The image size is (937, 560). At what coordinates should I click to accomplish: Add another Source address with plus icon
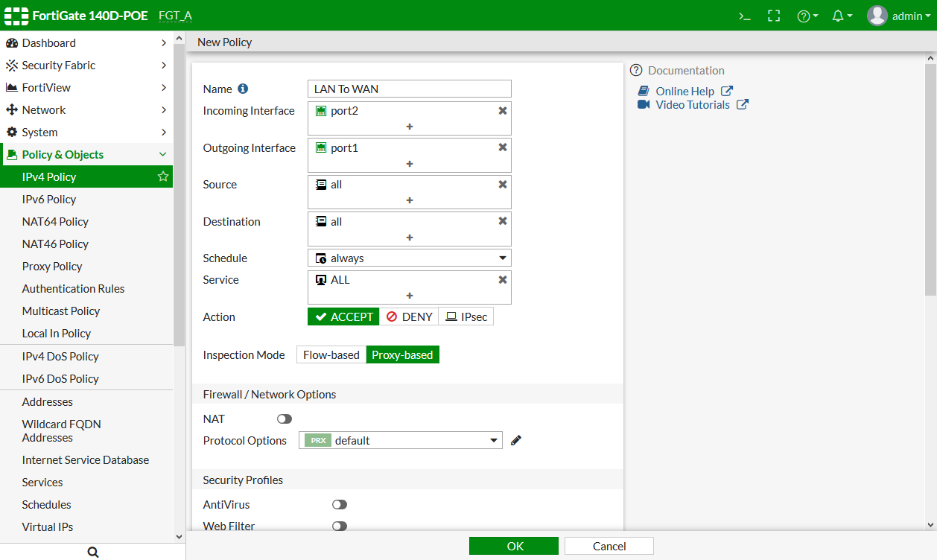pyautogui.click(x=409, y=200)
